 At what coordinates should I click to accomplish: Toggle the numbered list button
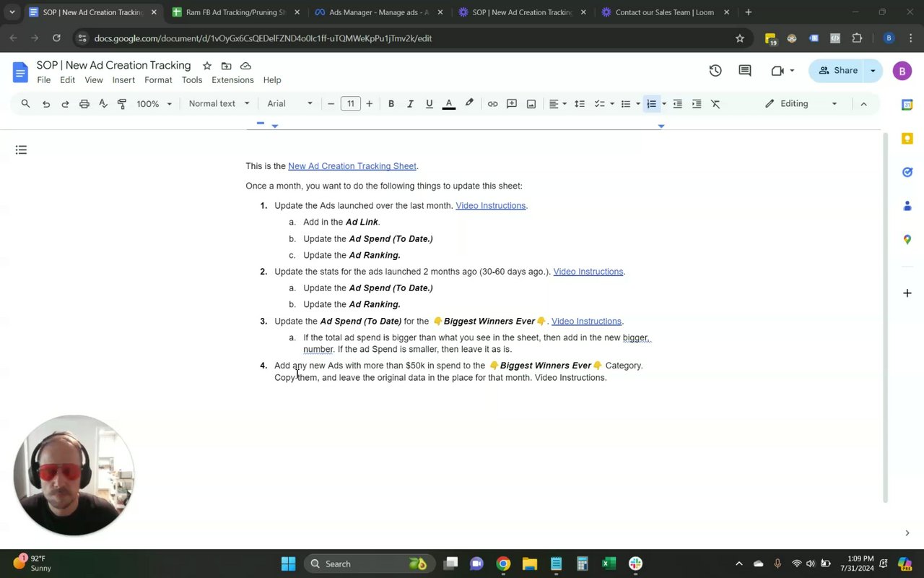click(651, 104)
